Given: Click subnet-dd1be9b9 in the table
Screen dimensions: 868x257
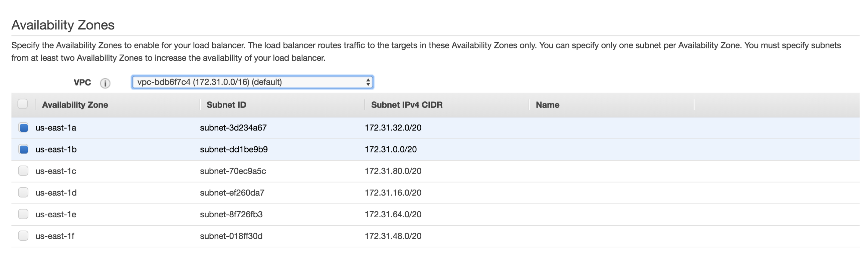Looking at the screenshot, I should pos(233,149).
